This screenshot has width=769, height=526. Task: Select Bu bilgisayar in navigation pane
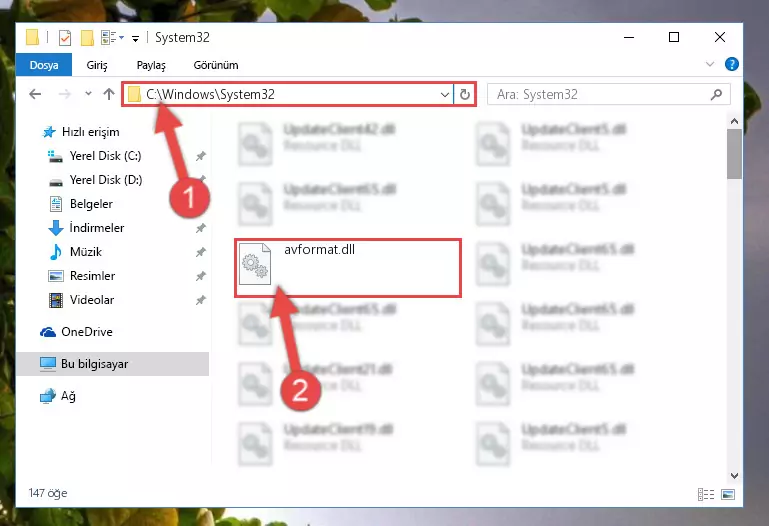(x=112, y=364)
